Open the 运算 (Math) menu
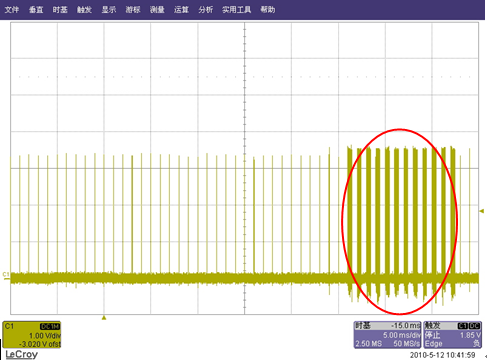Image resolution: width=487 pixels, height=362 pixels. [181, 10]
